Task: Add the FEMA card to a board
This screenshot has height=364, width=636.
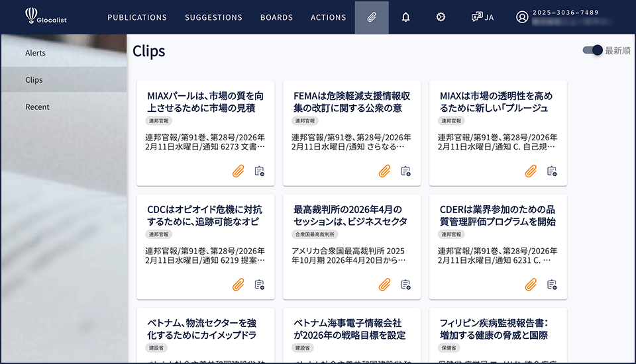Action: coord(405,171)
